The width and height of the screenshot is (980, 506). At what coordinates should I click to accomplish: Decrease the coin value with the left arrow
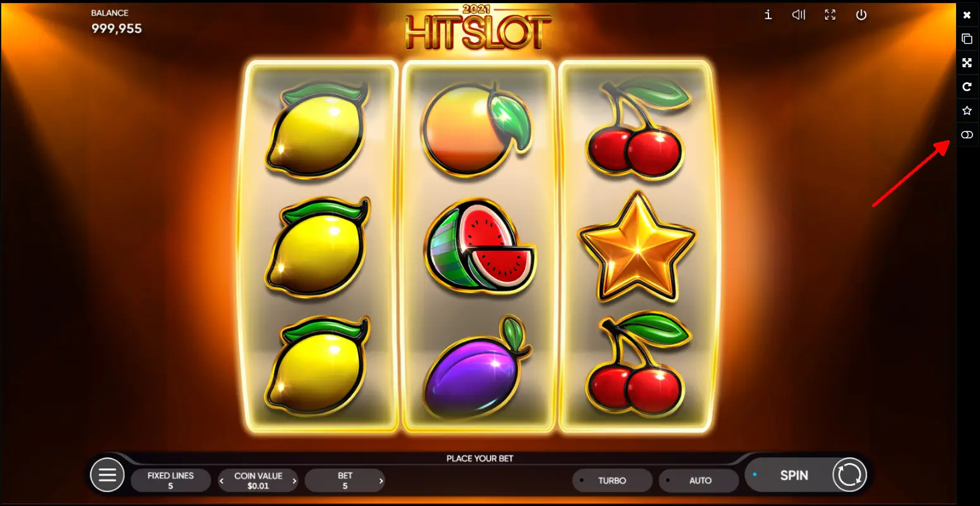(x=222, y=481)
